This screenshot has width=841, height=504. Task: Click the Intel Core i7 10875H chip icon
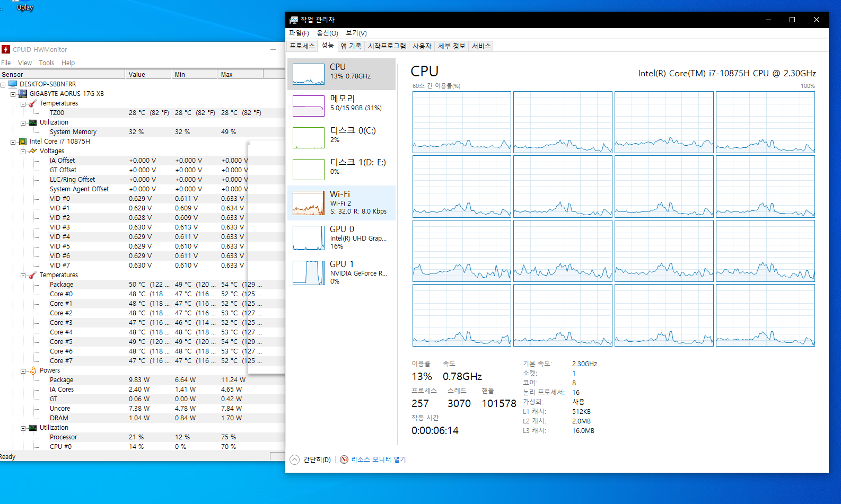[23, 142]
